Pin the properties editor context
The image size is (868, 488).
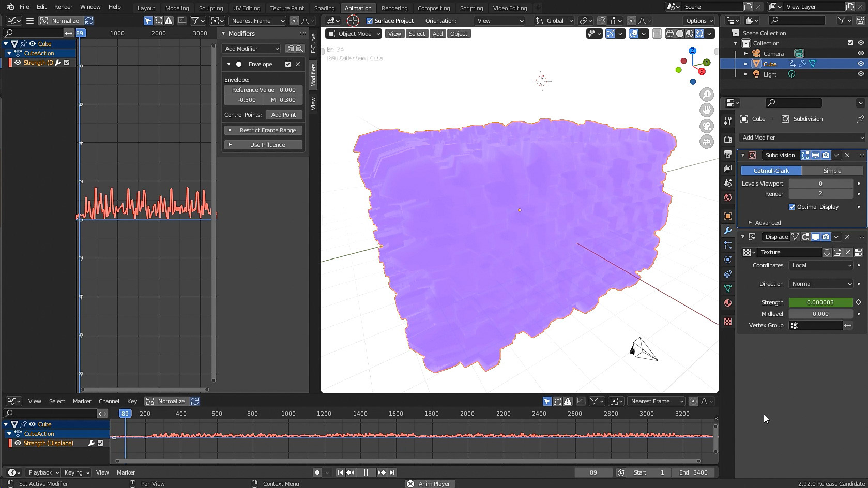point(860,119)
